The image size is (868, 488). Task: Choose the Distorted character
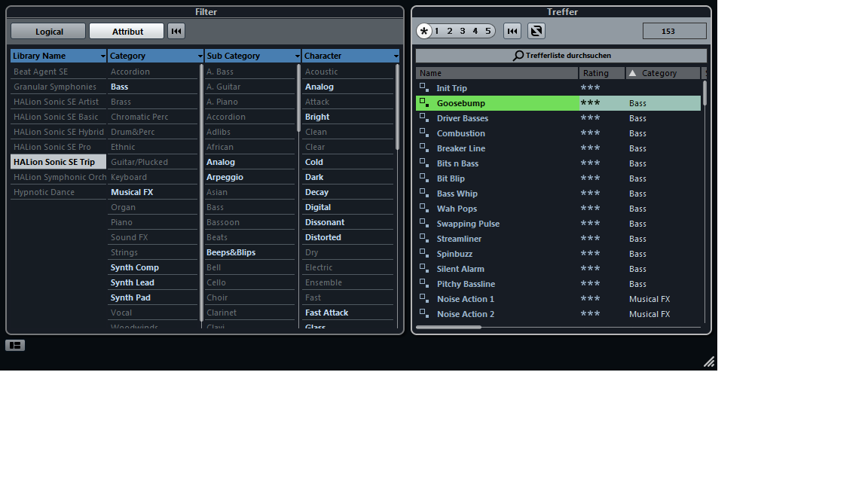click(347, 237)
